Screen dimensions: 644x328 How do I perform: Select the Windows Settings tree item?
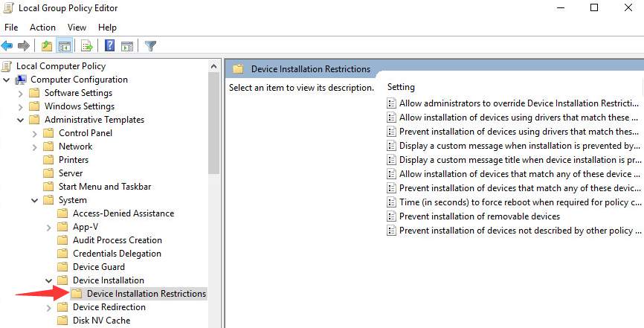click(x=80, y=106)
